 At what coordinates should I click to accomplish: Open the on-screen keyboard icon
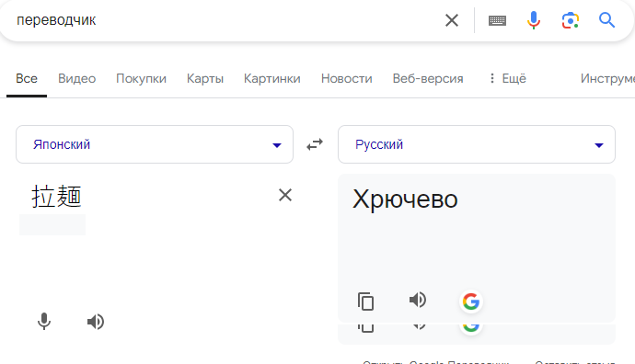click(x=497, y=20)
